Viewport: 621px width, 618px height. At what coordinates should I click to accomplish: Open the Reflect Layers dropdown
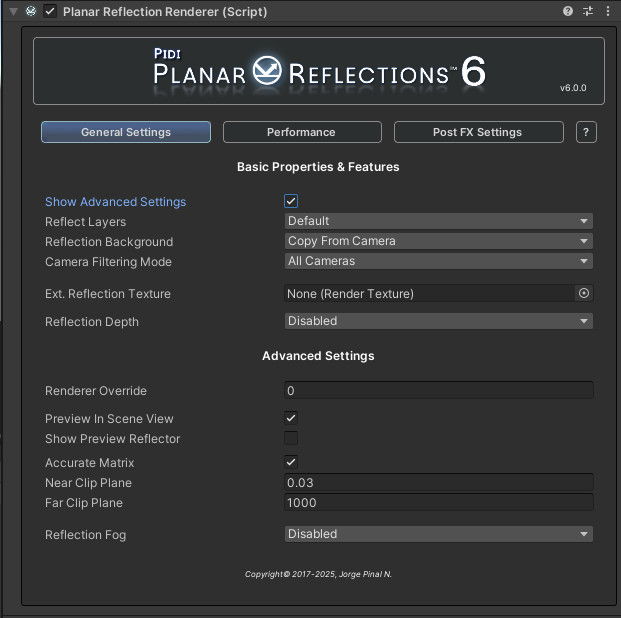coord(438,221)
